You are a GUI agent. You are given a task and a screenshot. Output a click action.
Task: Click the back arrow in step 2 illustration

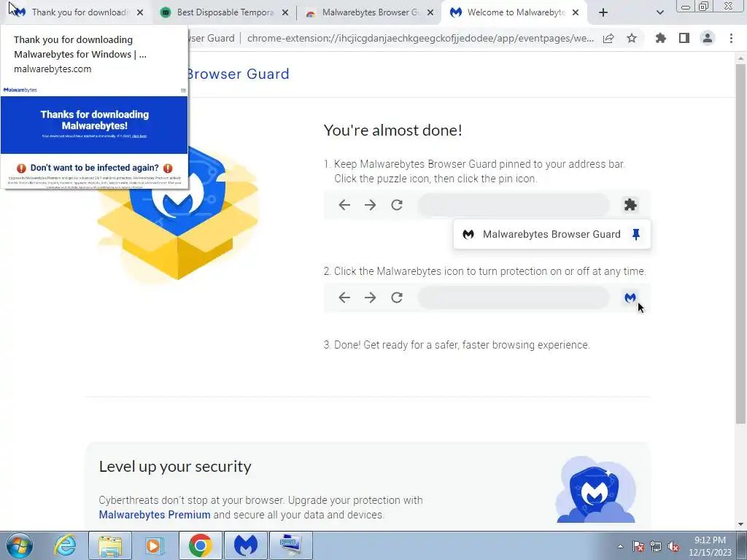pyautogui.click(x=344, y=297)
